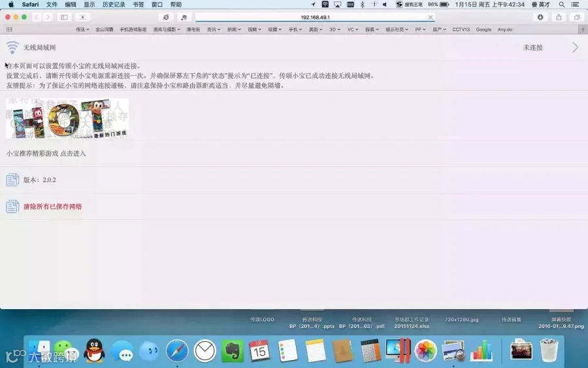Open the CCTV13 bookmark

pos(461,29)
